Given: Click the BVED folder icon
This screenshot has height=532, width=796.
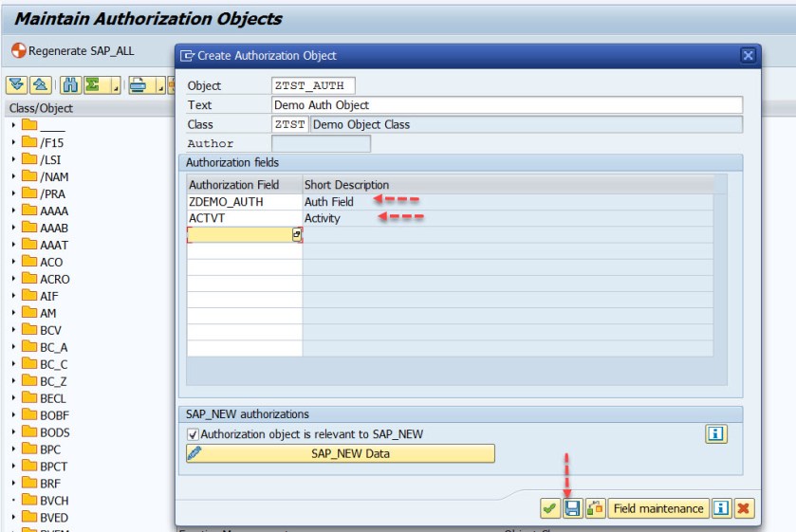Looking at the screenshot, I should point(29,517).
